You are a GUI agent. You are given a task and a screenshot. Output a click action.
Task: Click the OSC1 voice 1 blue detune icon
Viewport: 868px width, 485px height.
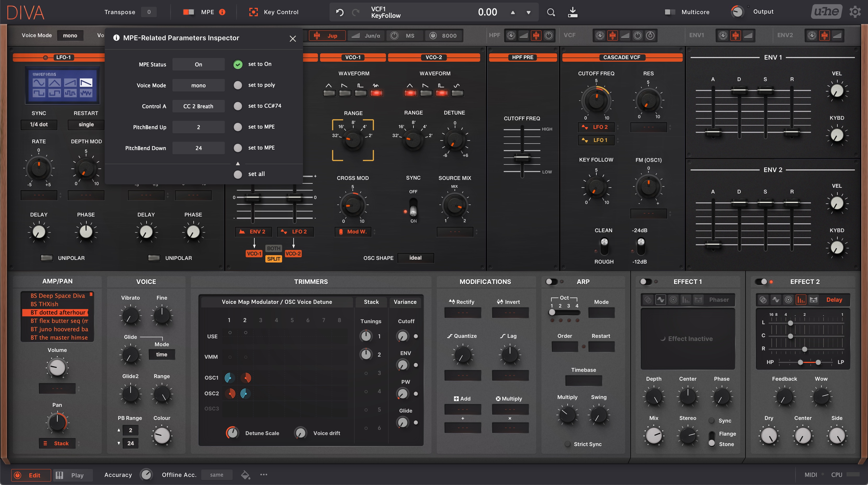[230, 378]
